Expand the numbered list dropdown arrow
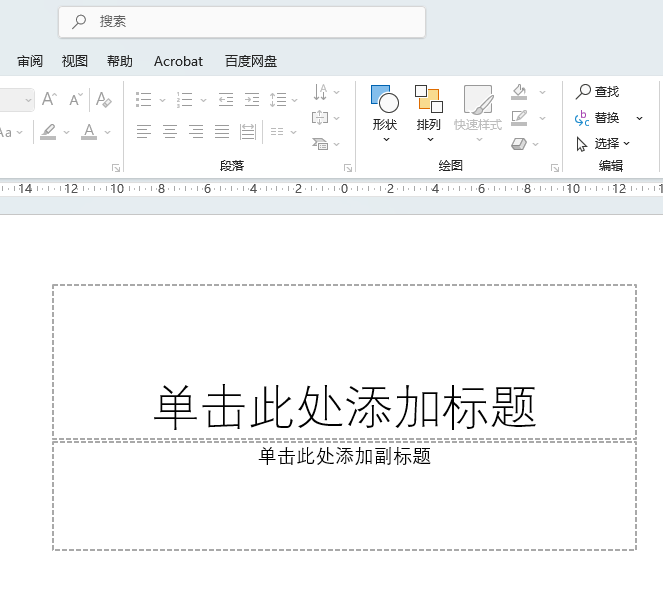This screenshot has width=663, height=603. click(203, 100)
